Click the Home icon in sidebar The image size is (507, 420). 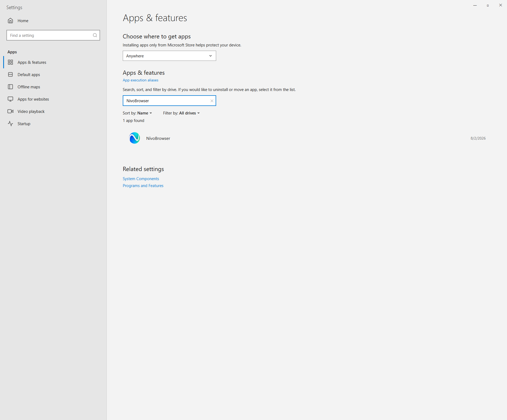click(x=10, y=21)
